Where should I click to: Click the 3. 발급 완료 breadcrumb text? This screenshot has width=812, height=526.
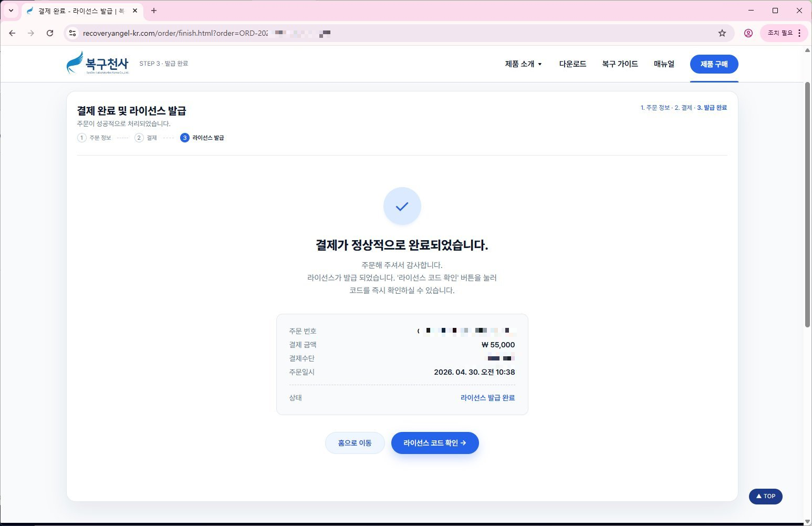pos(712,108)
